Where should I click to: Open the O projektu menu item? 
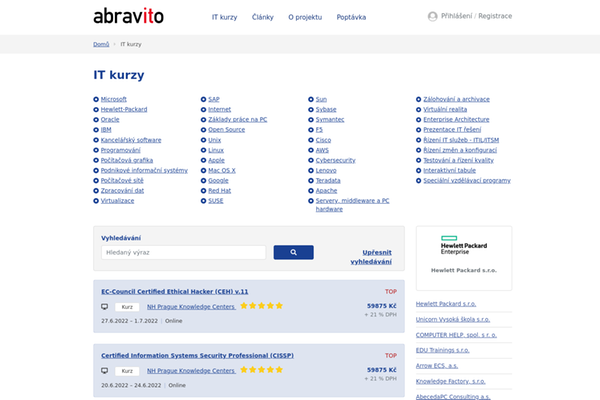click(x=305, y=17)
